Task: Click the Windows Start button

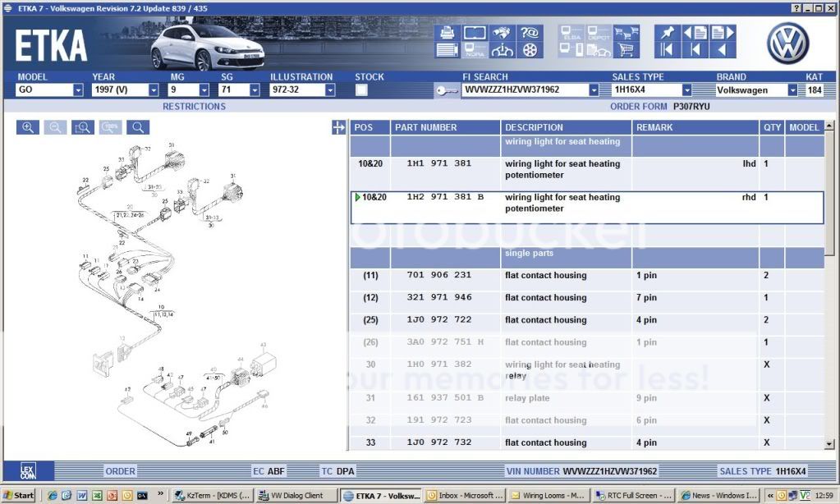Action: tap(19, 496)
